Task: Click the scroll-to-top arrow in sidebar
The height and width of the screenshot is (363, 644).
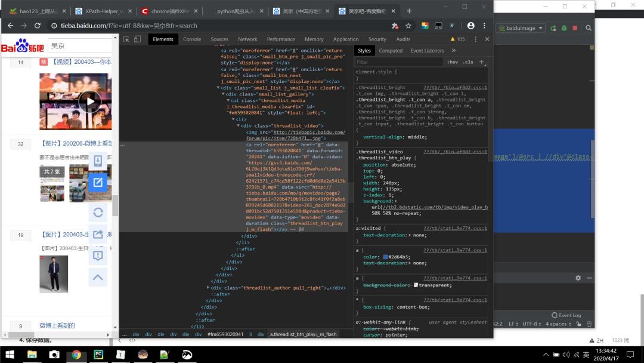Action: [98, 277]
